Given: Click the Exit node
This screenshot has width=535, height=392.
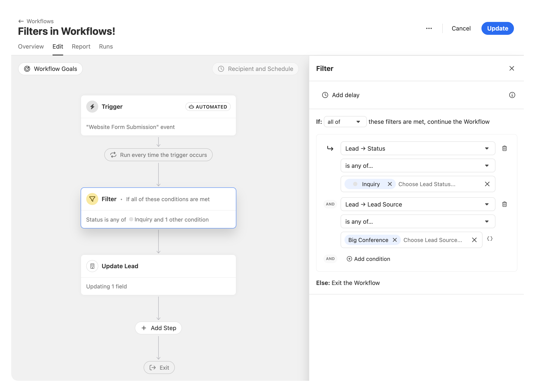Looking at the screenshot, I should tap(159, 367).
